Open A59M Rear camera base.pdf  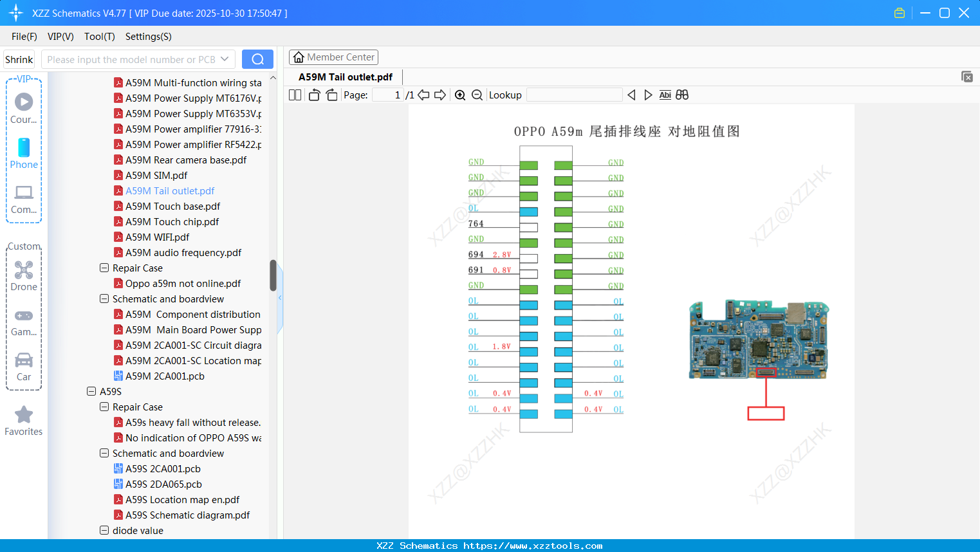click(x=180, y=160)
